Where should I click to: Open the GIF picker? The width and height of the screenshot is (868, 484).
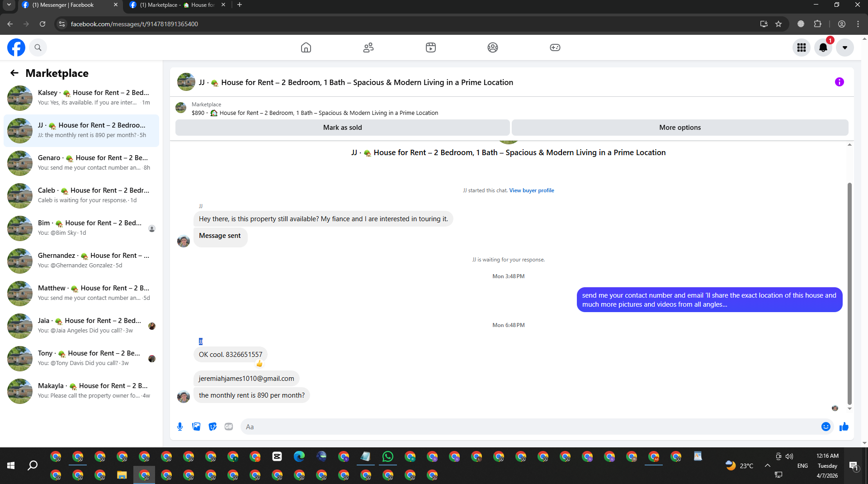pos(229,427)
